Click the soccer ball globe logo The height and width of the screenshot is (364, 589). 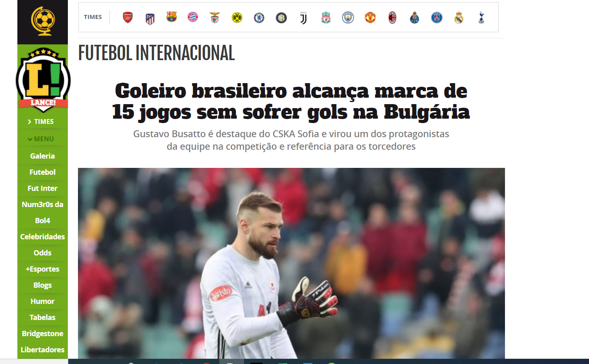coord(43,21)
